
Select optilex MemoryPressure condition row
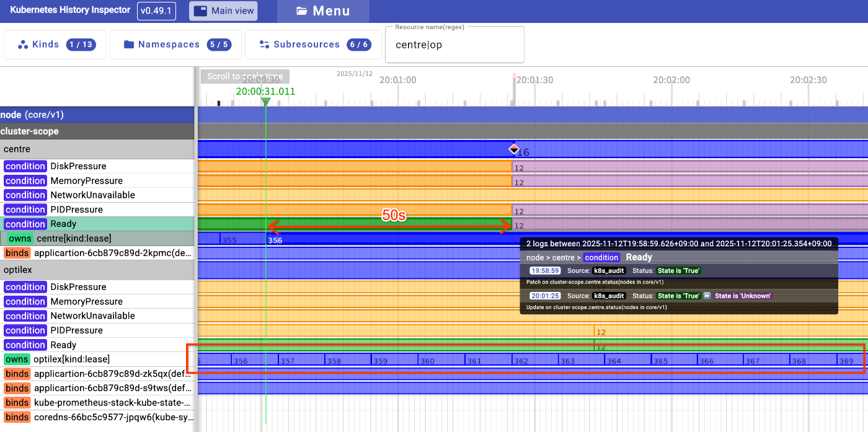98,301
